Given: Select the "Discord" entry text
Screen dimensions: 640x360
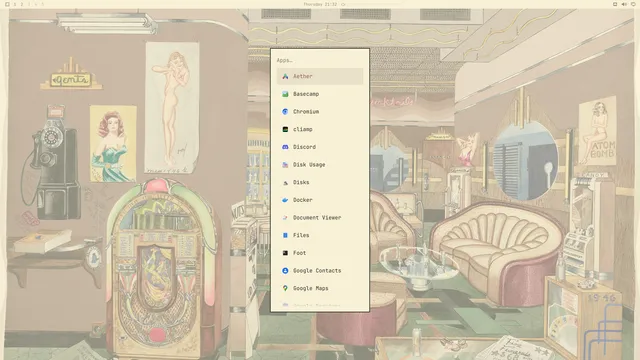Looking at the screenshot, I should coord(304,147).
